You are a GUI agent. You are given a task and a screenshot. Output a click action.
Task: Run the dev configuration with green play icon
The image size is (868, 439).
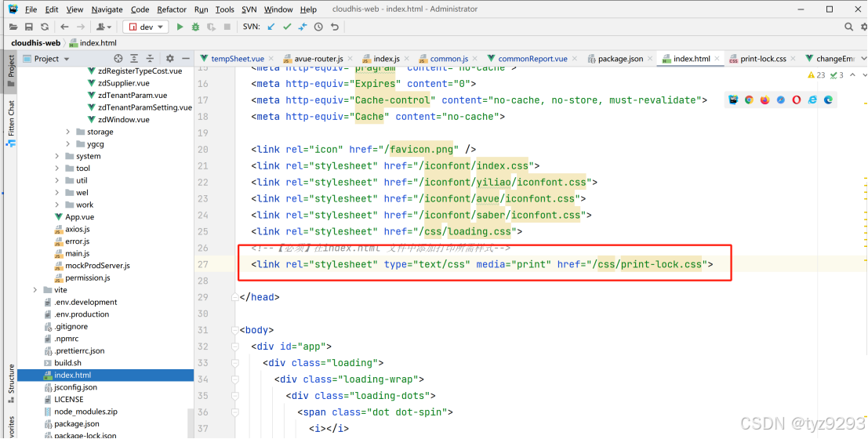pyautogui.click(x=180, y=27)
